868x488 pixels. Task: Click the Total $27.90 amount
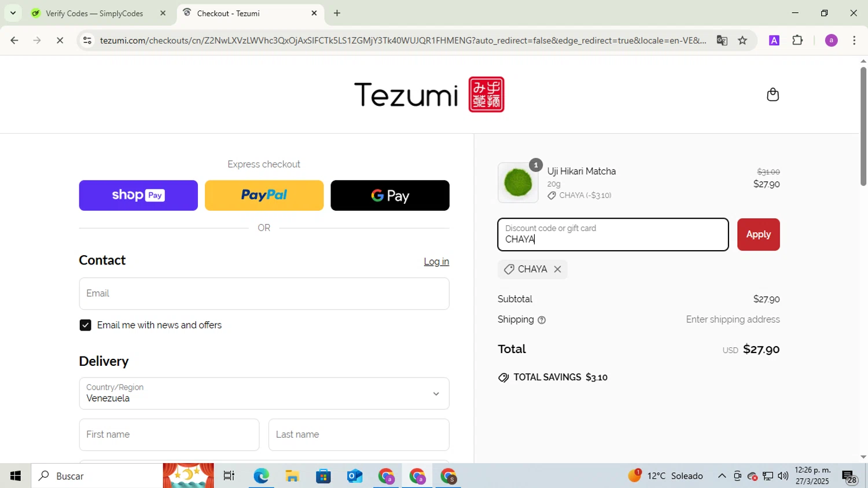click(x=761, y=349)
